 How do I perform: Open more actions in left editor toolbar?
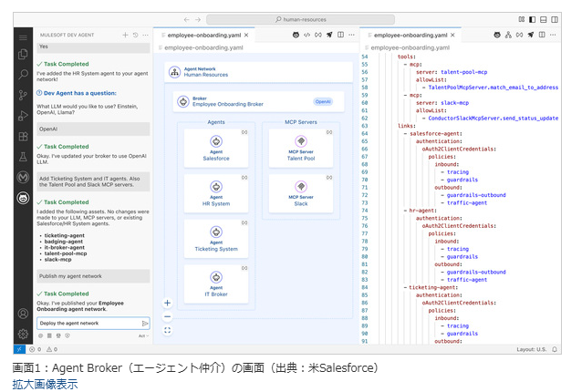351,35
